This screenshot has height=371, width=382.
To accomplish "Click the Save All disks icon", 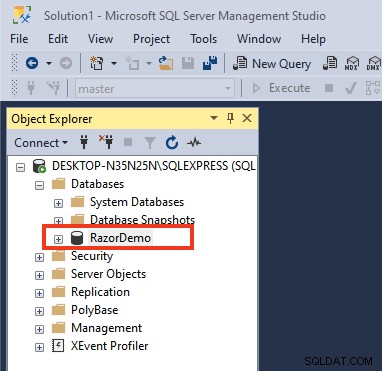I will [210, 63].
